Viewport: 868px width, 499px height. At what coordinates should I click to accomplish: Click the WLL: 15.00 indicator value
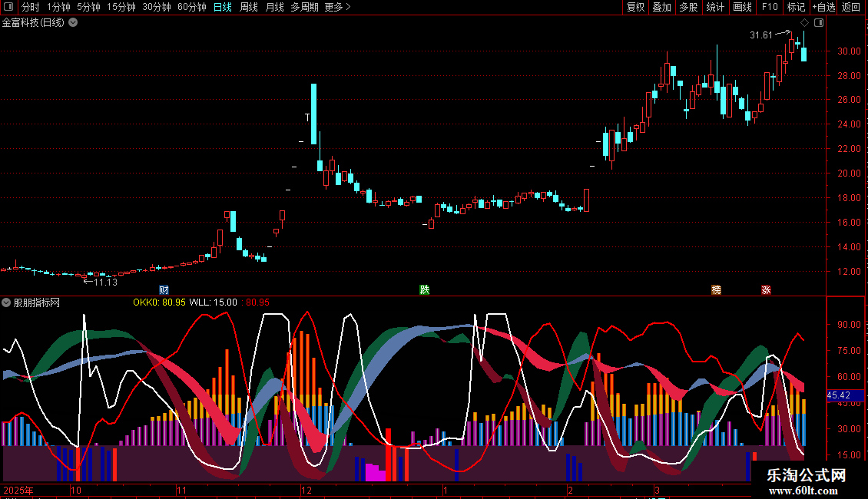(213, 302)
